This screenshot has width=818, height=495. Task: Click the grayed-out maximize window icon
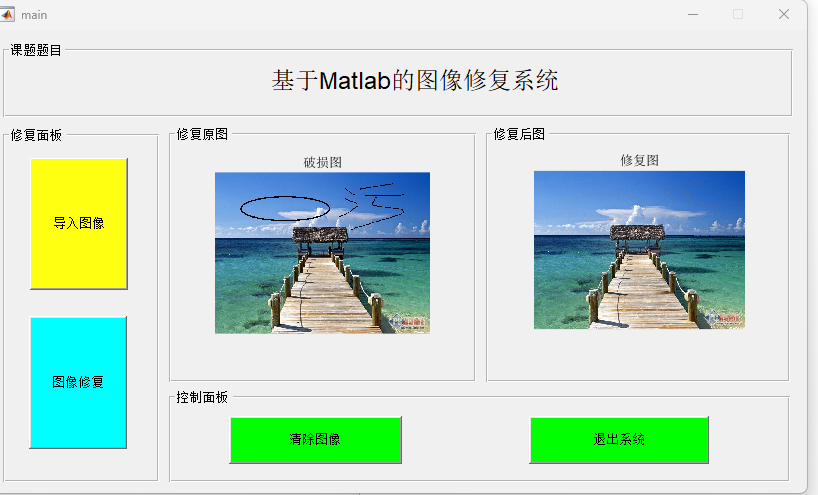[x=738, y=14]
